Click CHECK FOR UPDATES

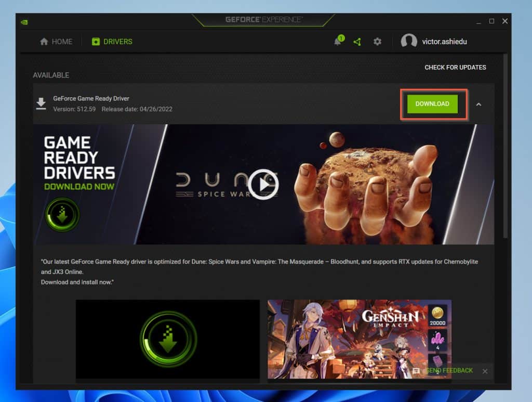(455, 67)
